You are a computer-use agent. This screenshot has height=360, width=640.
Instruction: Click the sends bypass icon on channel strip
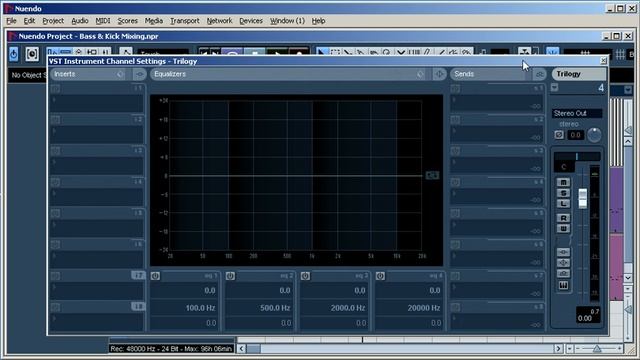click(x=564, y=273)
